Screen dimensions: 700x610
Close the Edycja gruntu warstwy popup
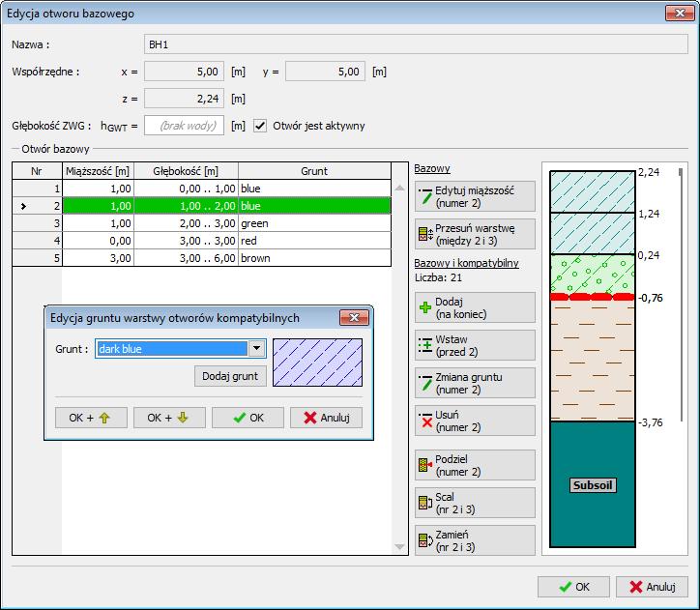pos(354,317)
